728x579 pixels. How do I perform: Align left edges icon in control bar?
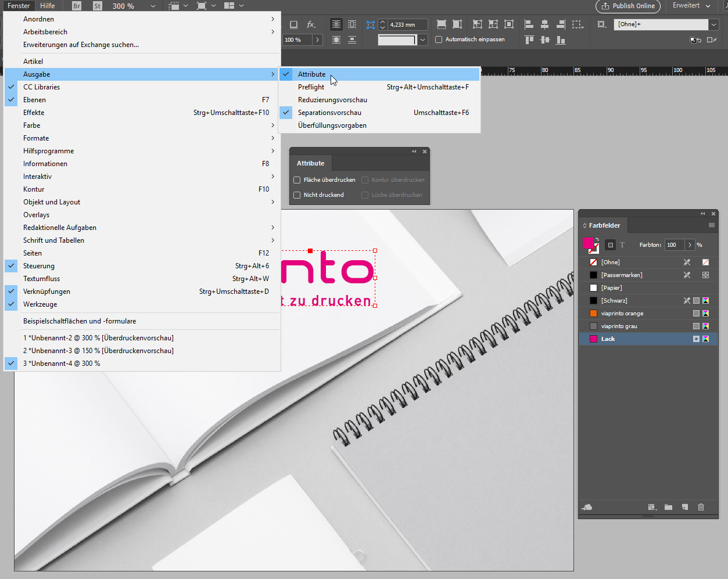[529, 24]
